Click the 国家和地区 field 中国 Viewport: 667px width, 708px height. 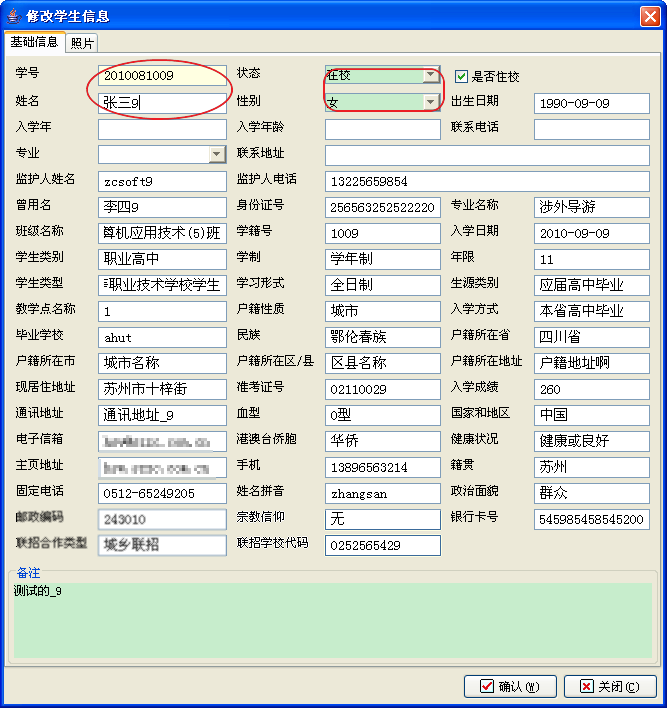(592, 415)
